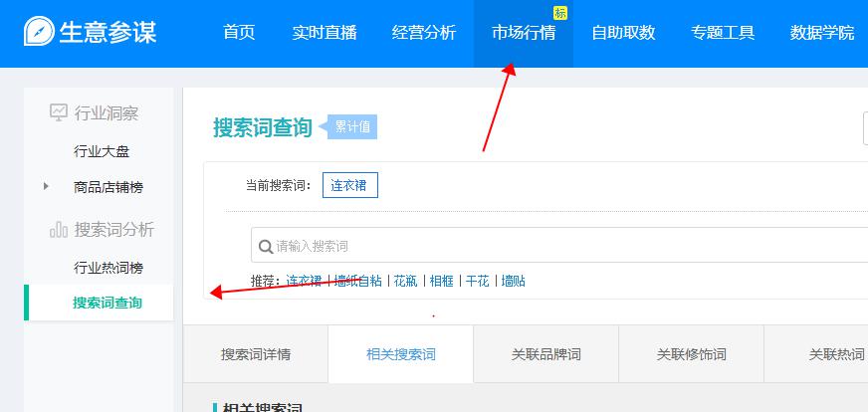
Task: Open the 首页 navigation menu
Action: [x=239, y=33]
